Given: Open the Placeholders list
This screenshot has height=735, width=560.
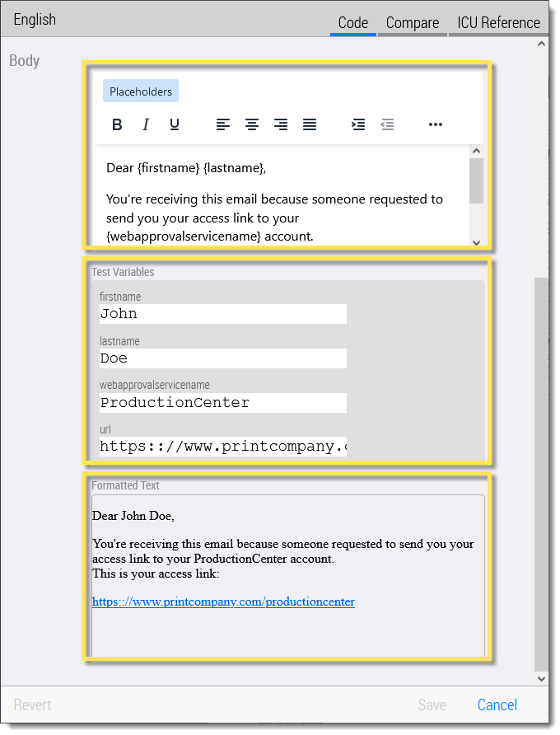Looking at the screenshot, I should [x=141, y=91].
